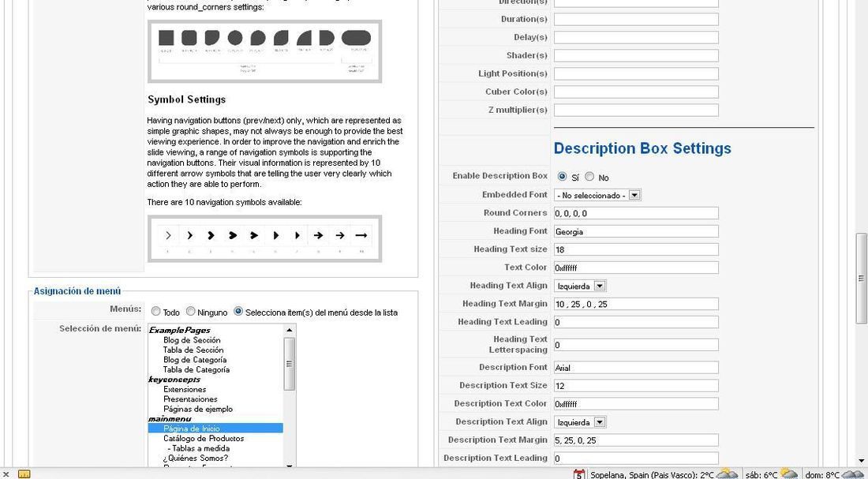The image size is (868, 479).
Task: Open the calendar icon showing 5
Action: [x=579, y=474]
